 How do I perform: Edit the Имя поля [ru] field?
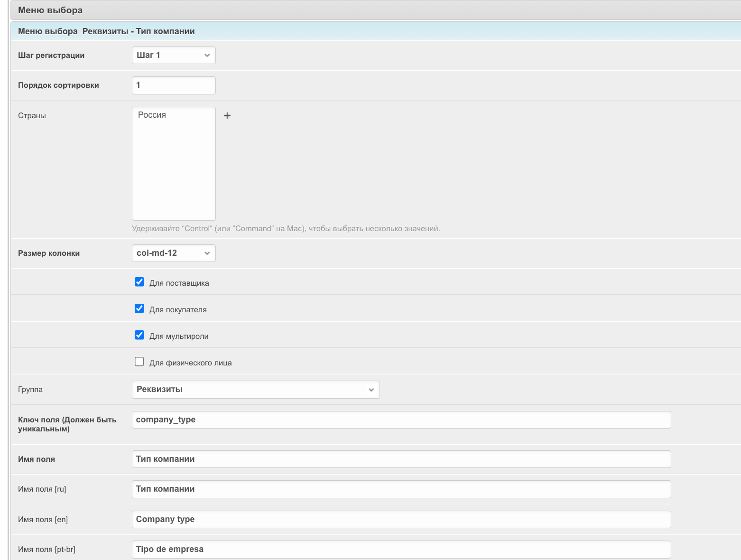[x=401, y=489]
